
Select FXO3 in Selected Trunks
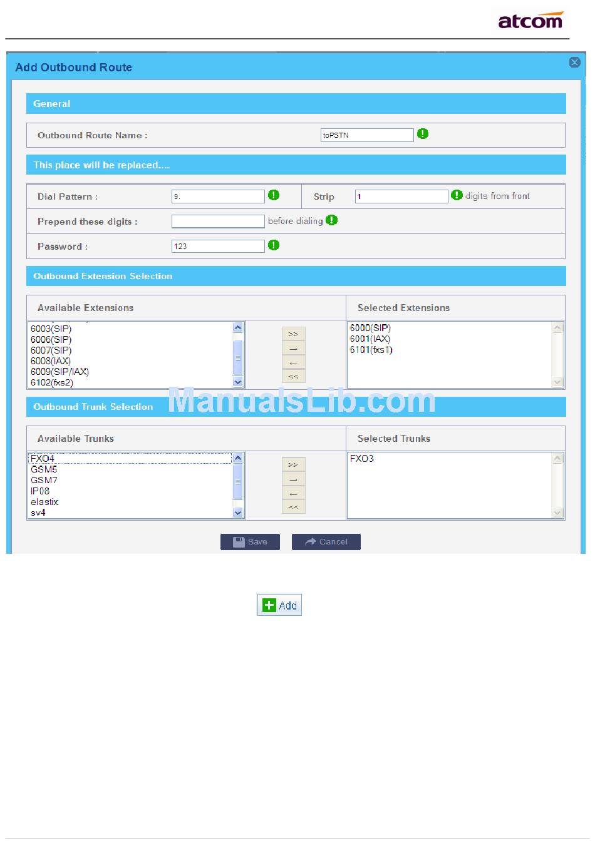362,459
